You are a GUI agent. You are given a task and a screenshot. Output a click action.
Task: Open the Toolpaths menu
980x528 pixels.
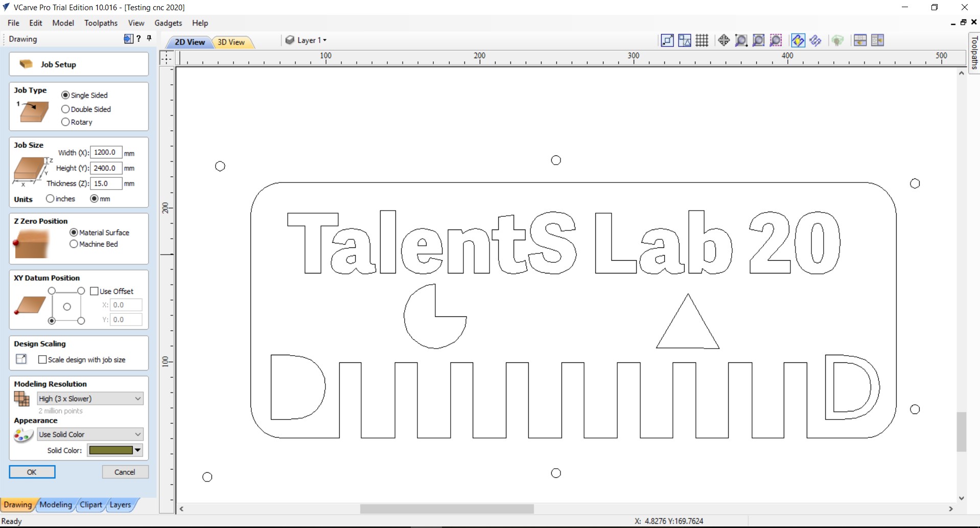tap(101, 23)
